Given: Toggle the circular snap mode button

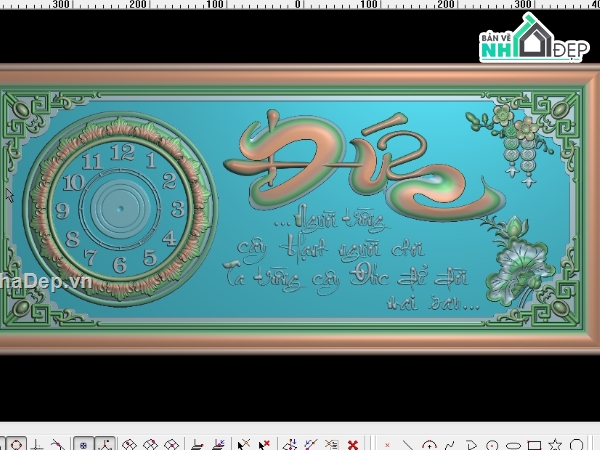Looking at the screenshot, I should click(x=16, y=445).
